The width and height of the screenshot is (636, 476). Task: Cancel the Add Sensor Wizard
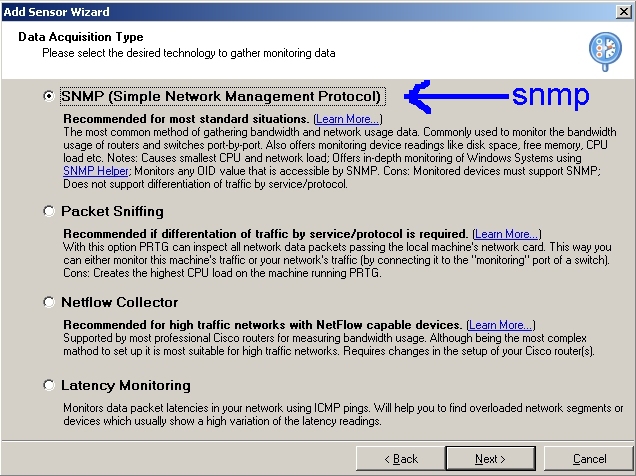click(589, 459)
